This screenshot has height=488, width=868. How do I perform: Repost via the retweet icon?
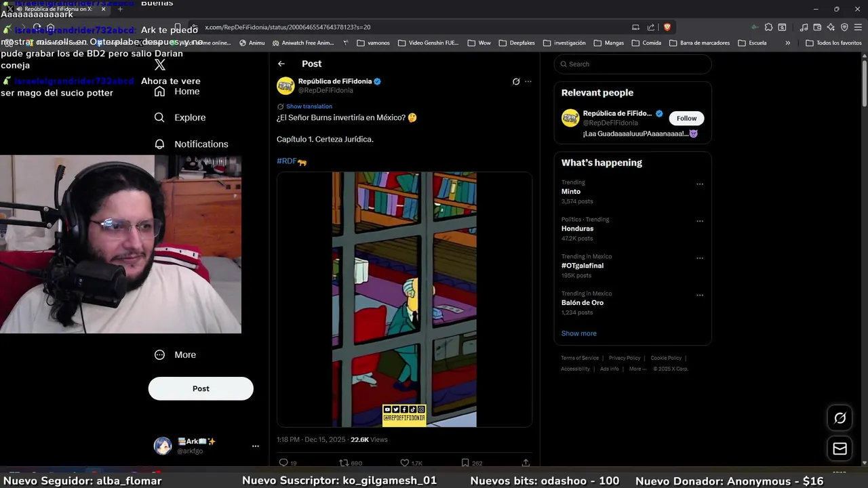(344, 463)
